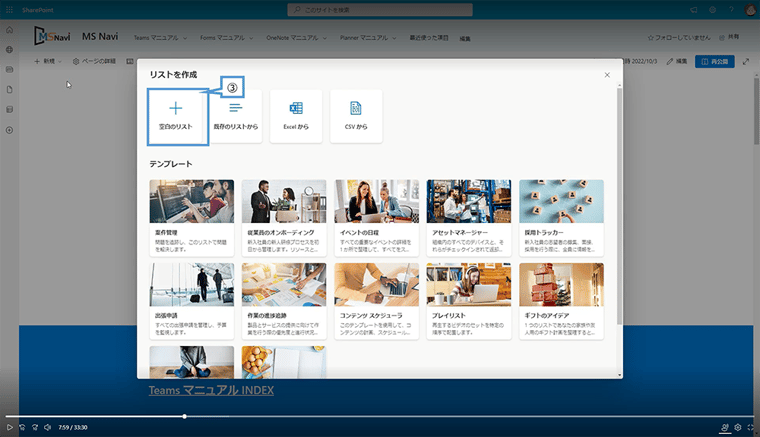Choose the 既存のリストから option
The height and width of the screenshot is (437, 760).
point(236,116)
